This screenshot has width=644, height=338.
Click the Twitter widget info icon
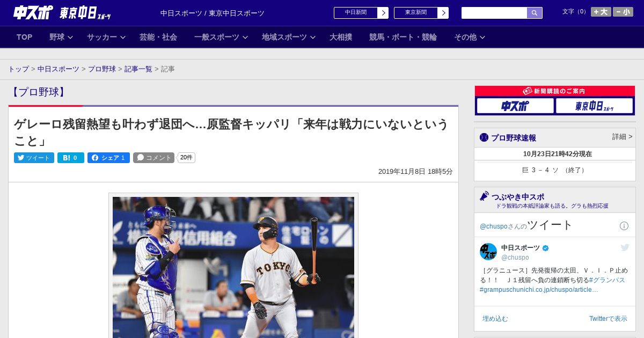624,226
